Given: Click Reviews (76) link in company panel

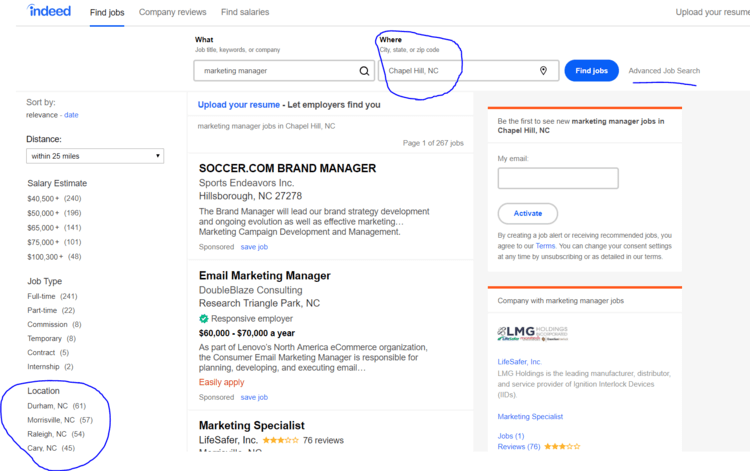Looking at the screenshot, I should click(518, 447).
